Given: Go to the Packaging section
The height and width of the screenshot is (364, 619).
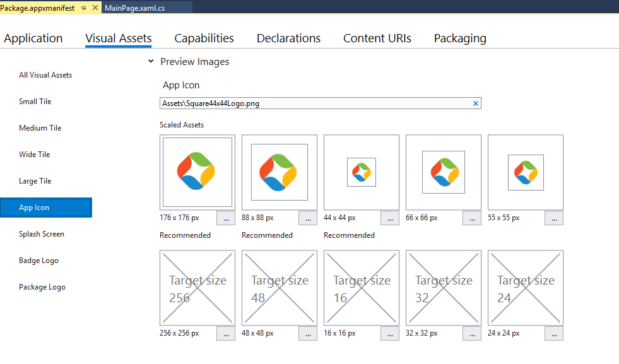Looking at the screenshot, I should coord(459,38).
